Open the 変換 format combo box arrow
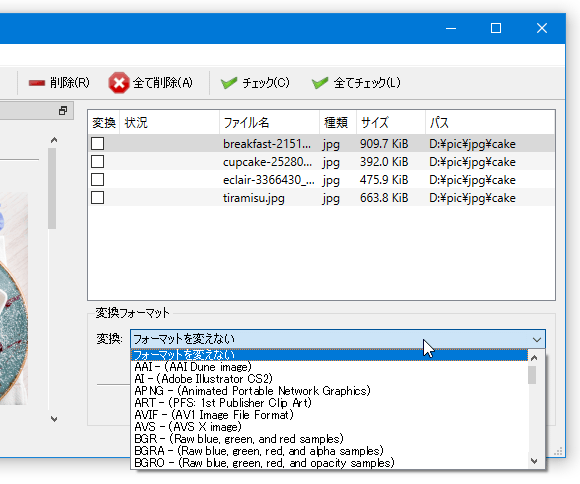 click(537, 339)
